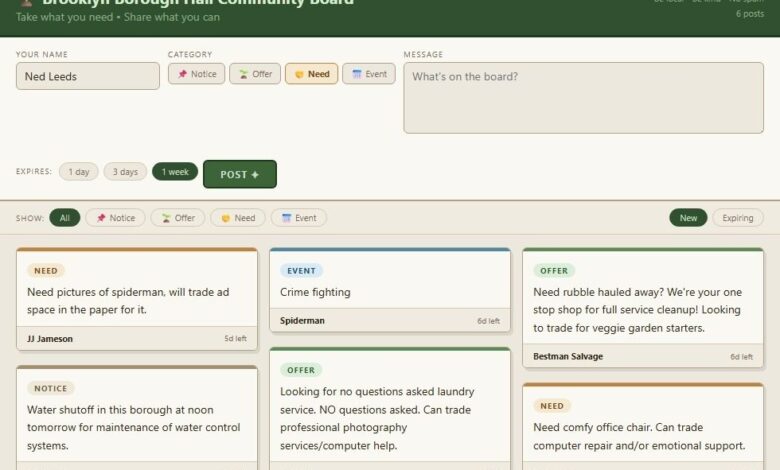Set expiry to 3 days
The width and height of the screenshot is (780, 470).
pyautogui.click(x=125, y=172)
